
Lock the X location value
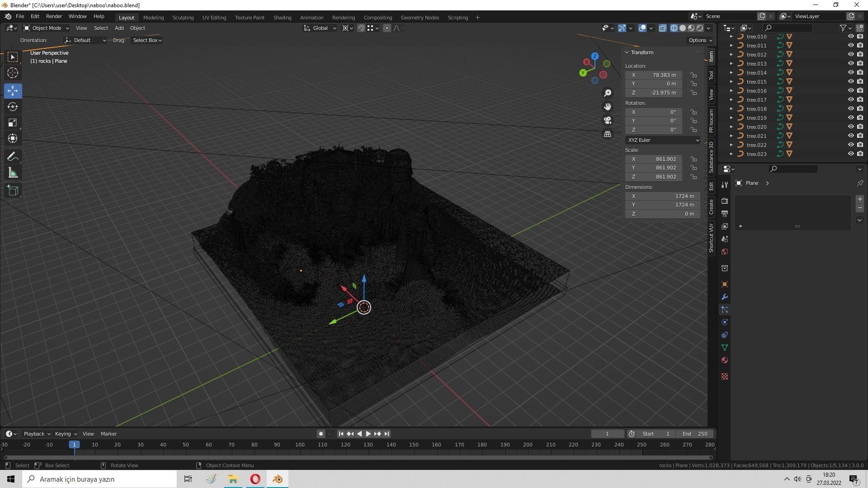[x=693, y=75]
